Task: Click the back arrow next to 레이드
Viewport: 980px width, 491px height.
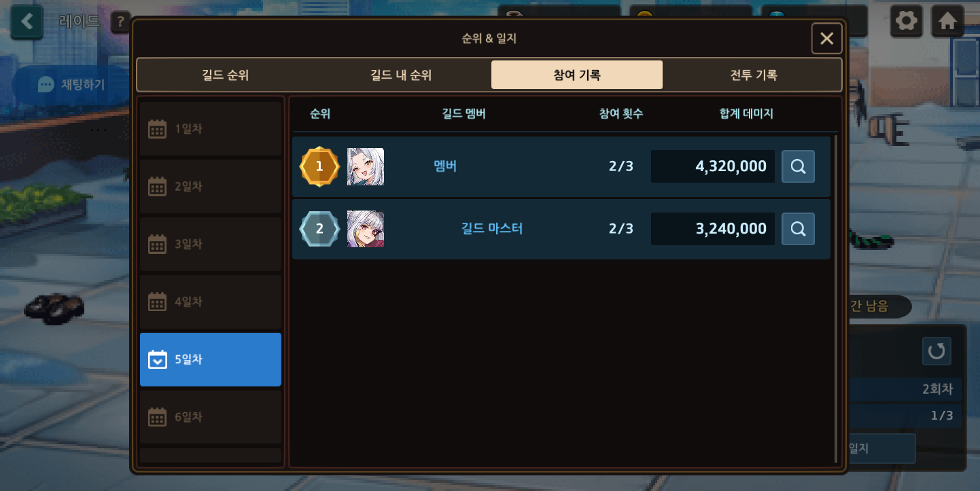Action: 27,22
